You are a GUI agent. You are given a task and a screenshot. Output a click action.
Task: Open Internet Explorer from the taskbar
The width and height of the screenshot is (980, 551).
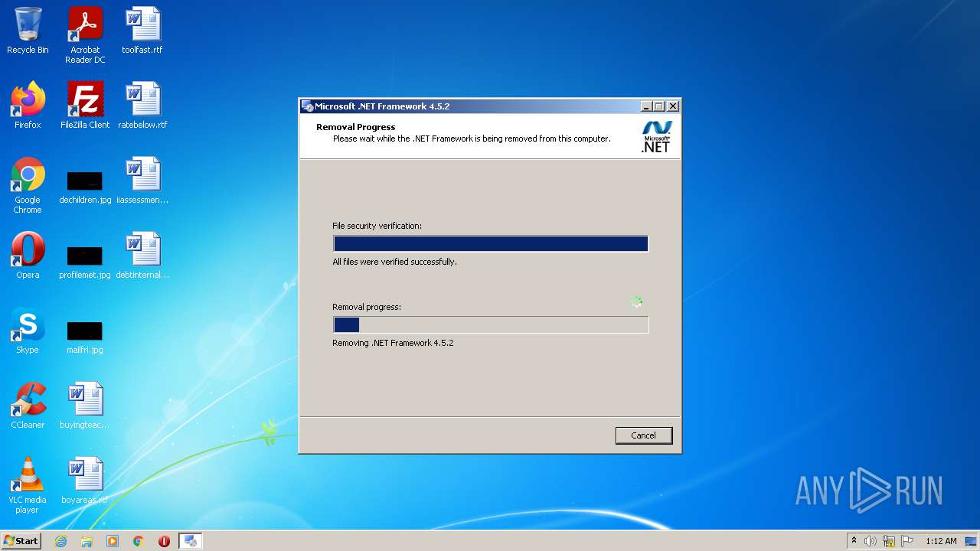pyautogui.click(x=60, y=541)
